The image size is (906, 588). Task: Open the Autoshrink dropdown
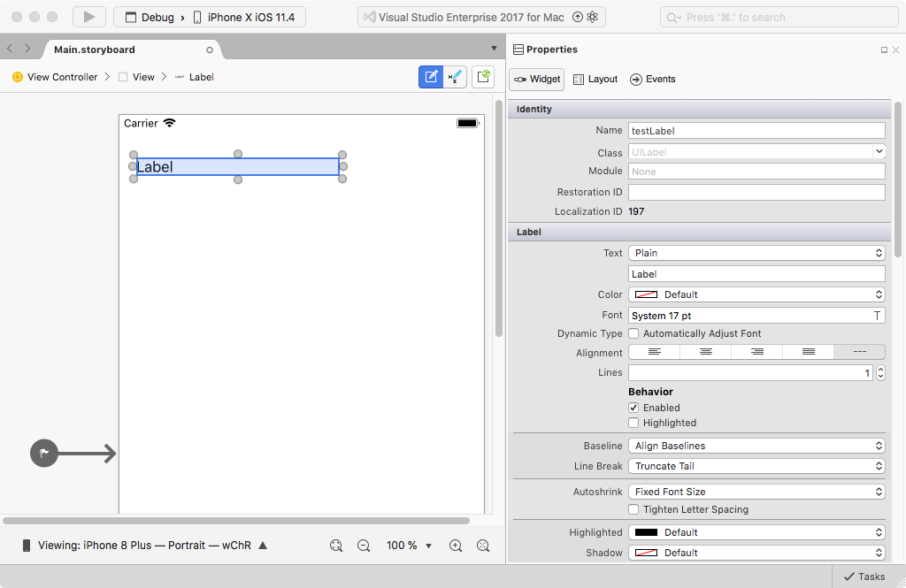pyautogui.click(x=756, y=492)
